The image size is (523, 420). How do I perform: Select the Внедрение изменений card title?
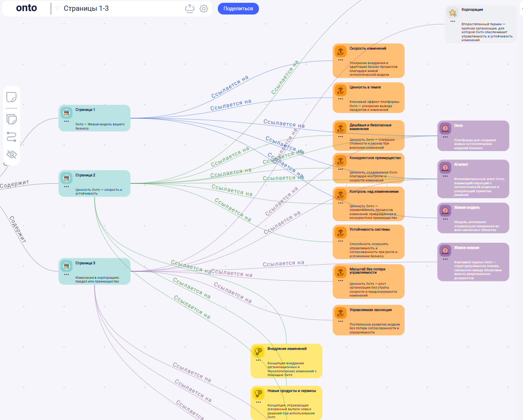[x=287, y=348]
